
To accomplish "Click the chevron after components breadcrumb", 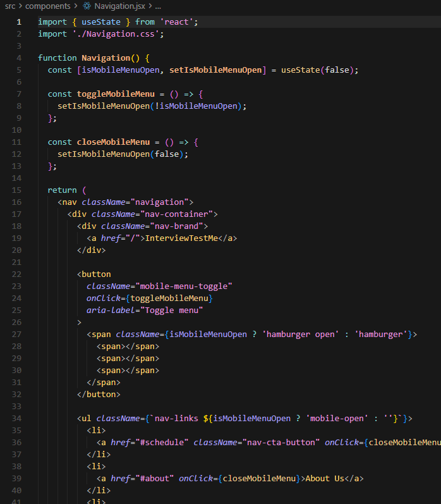I will (x=76, y=6).
